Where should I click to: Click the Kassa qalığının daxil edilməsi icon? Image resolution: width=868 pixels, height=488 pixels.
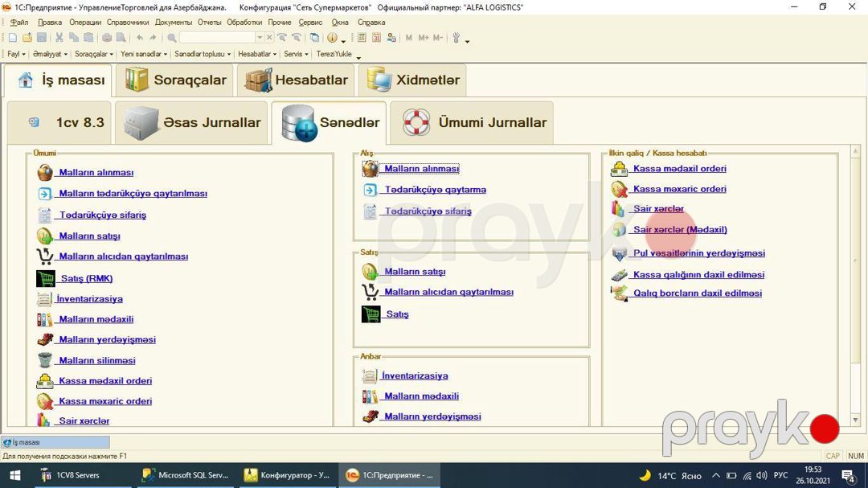(x=619, y=275)
